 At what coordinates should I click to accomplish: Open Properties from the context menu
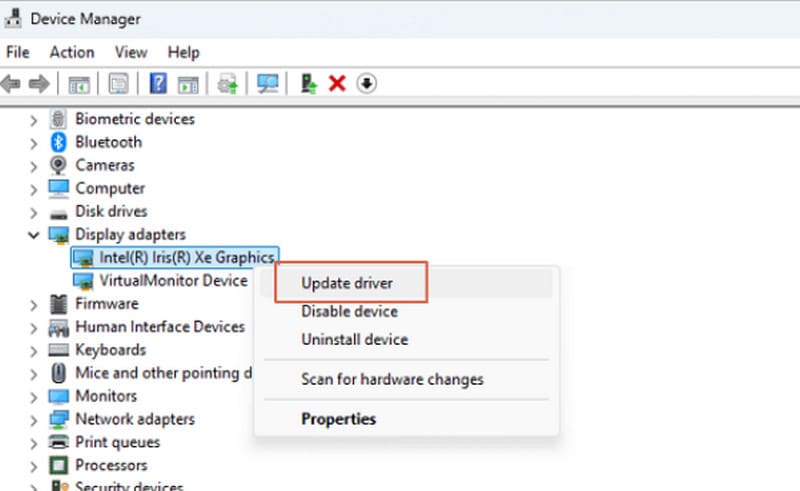[x=338, y=419]
